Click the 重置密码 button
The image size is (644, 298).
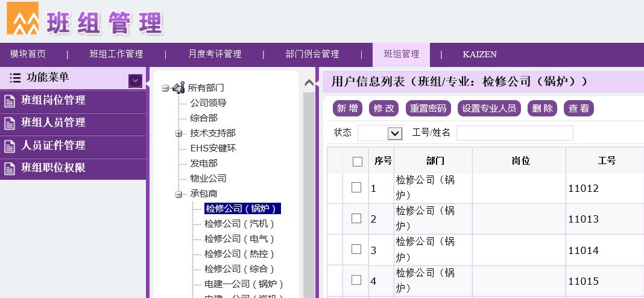428,109
